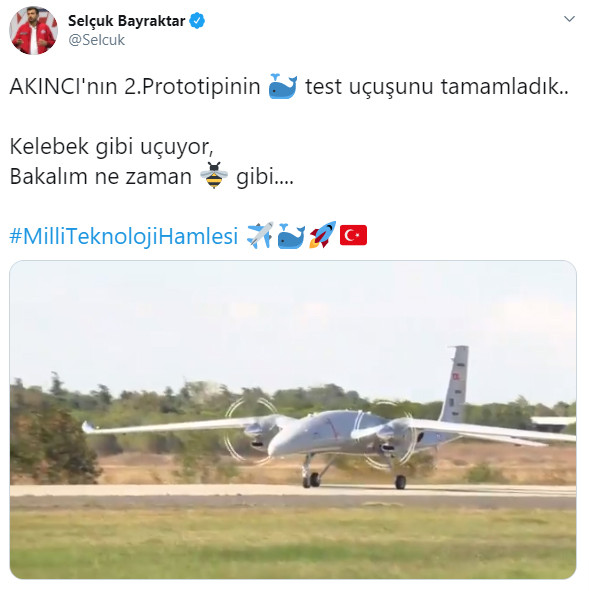Click the drone's tail fin in the video
589x591 pixels.
[x=454, y=384]
